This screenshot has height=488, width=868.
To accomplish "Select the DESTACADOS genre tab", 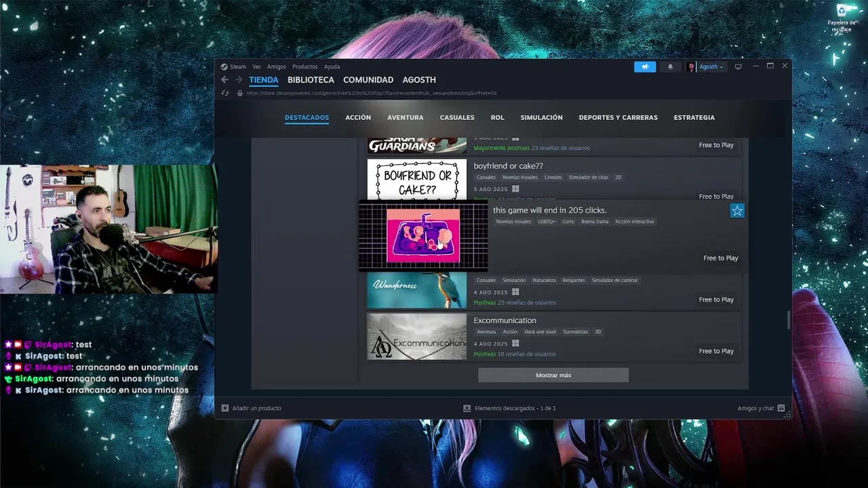I will point(307,117).
